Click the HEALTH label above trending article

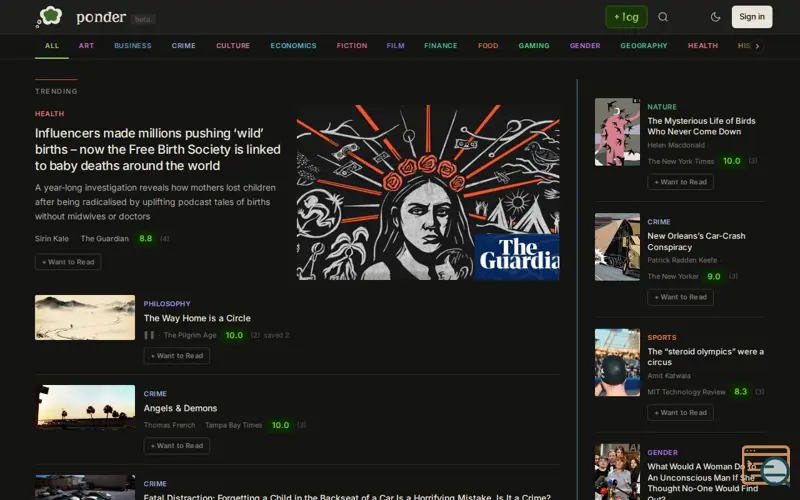pyautogui.click(x=49, y=114)
